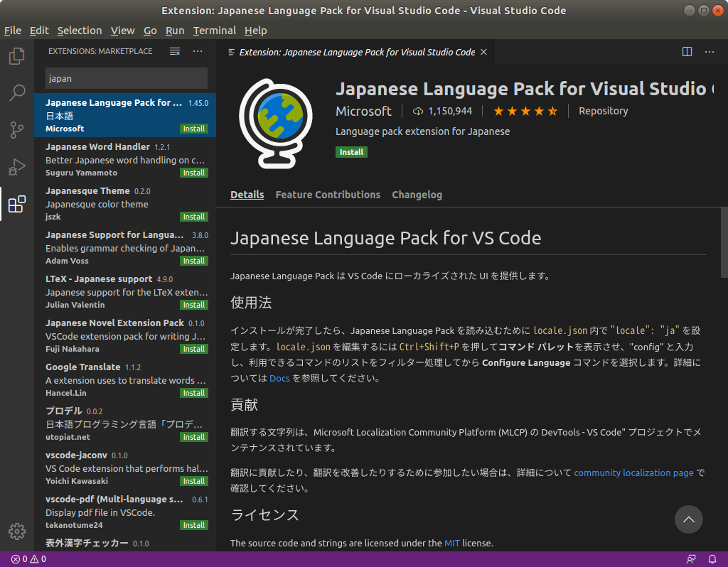Install the プロデル extension
Image resolution: width=728 pixels, height=567 pixels.
194,437
